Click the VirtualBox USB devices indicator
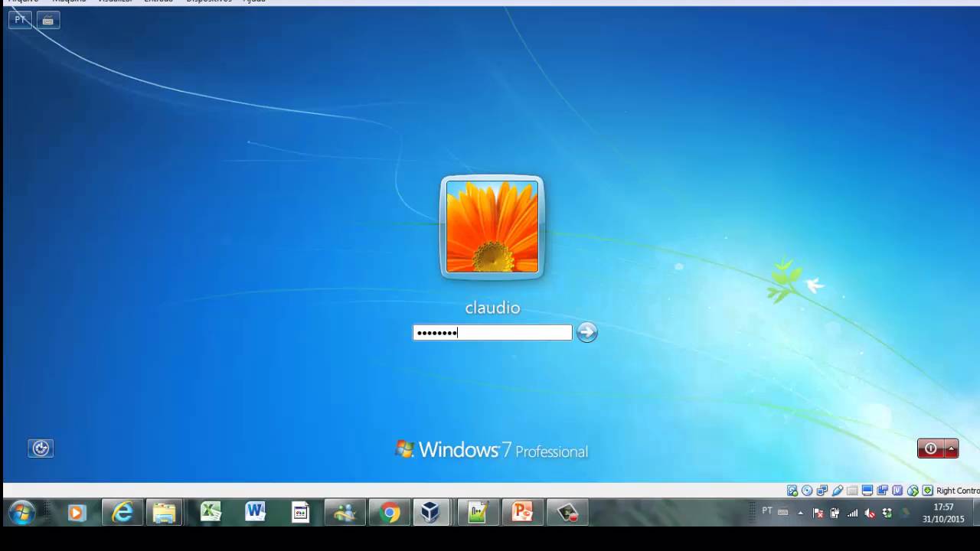980x551 pixels. coord(838,491)
